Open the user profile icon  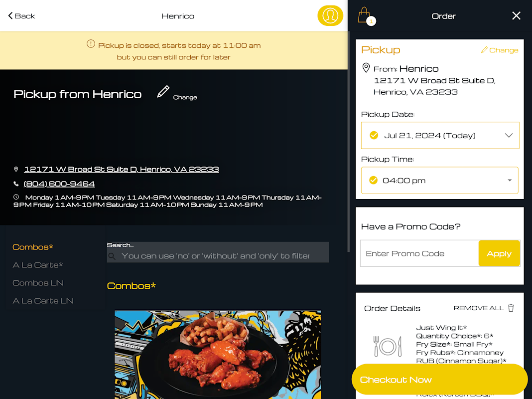tap(330, 15)
